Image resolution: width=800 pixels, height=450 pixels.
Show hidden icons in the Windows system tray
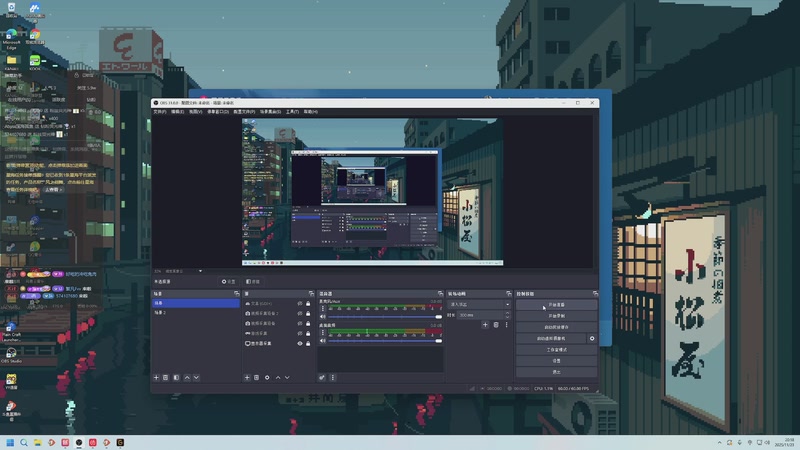pyautogui.click(x=719, y=442)
